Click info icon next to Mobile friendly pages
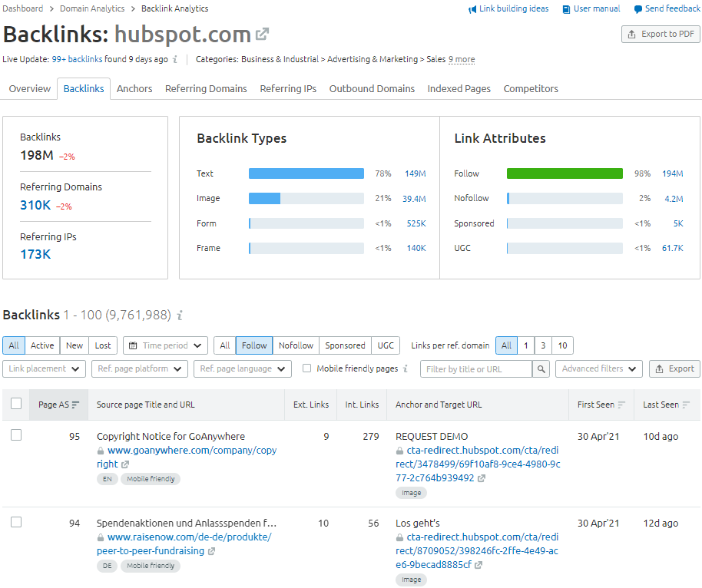 pos(406,368)
